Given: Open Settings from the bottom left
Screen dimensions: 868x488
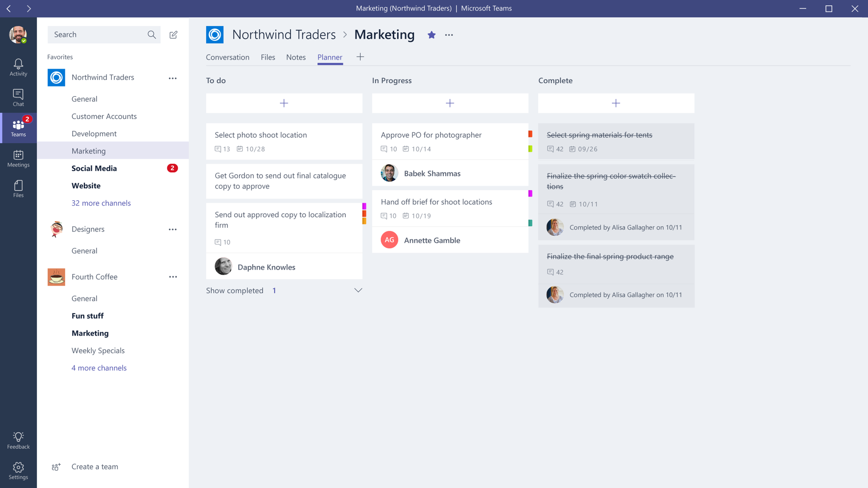Looking at the screenshot, I should (18, 470).
